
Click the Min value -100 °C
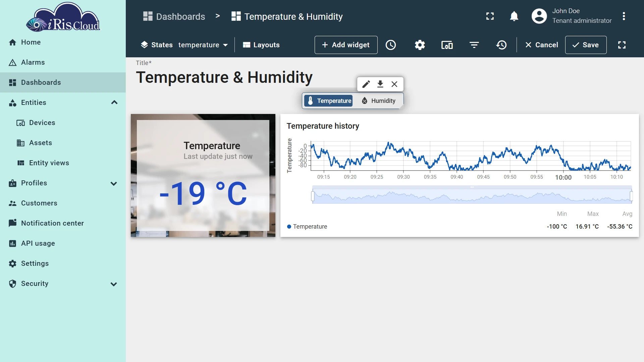click(x=557, y=227)
